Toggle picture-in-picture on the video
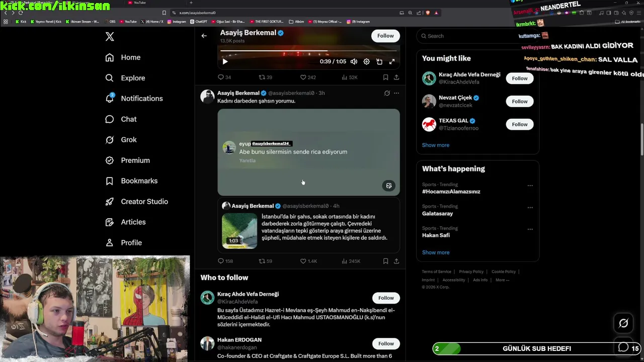The image size is (644, 362). (x=379, y=61)
